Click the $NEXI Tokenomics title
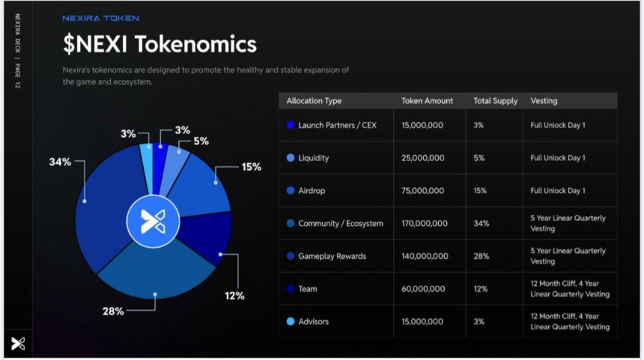This screenshot has height=360, width=644. (x=160, y=44)
